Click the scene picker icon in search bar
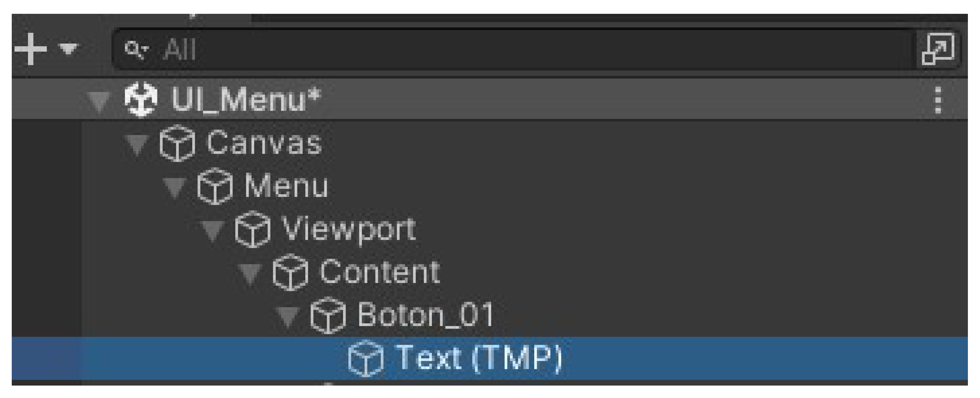The image size is (980, 398). (938, 49)
